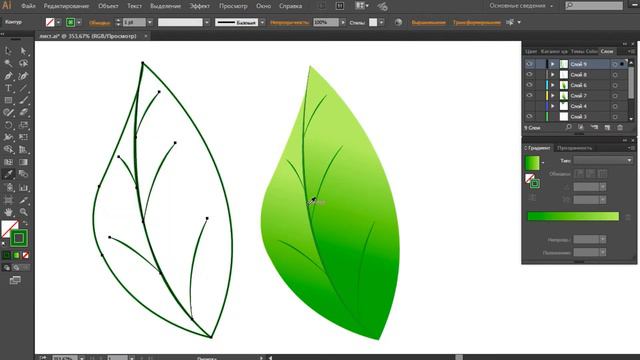The height and width of the screenshot is (360, 640).
Task: Select the Zoom tool
Action: click(23, 212)
